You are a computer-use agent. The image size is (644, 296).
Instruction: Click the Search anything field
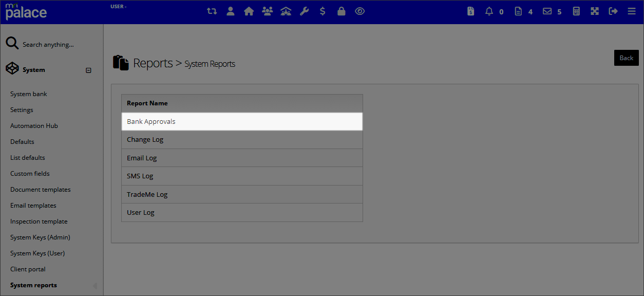pos(48,45)
